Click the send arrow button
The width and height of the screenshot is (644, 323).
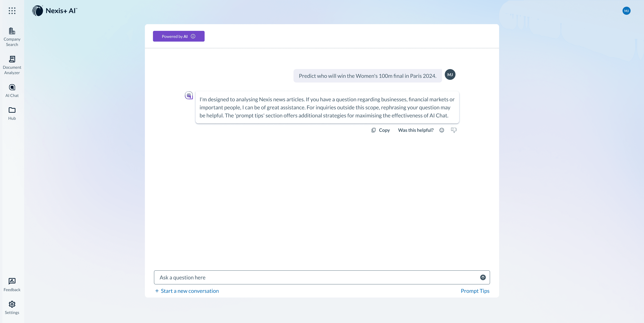[483, 277]
